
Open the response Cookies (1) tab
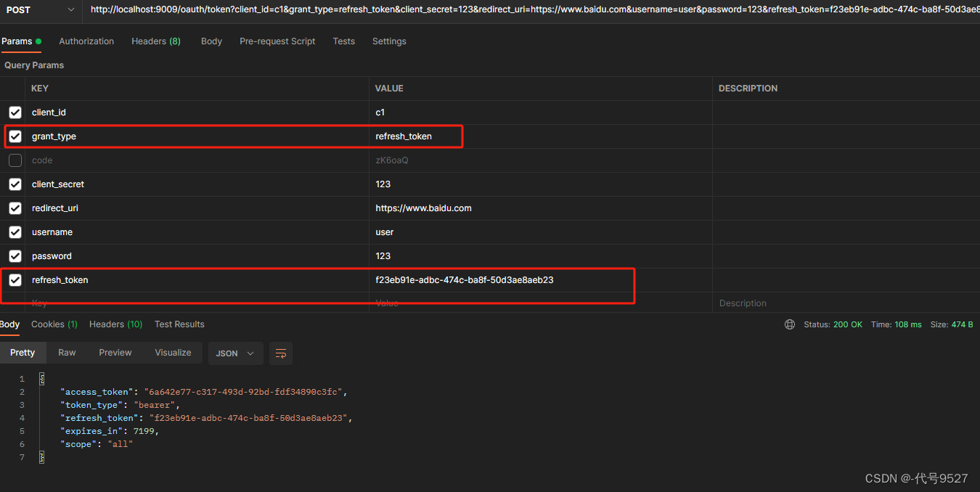54,324
